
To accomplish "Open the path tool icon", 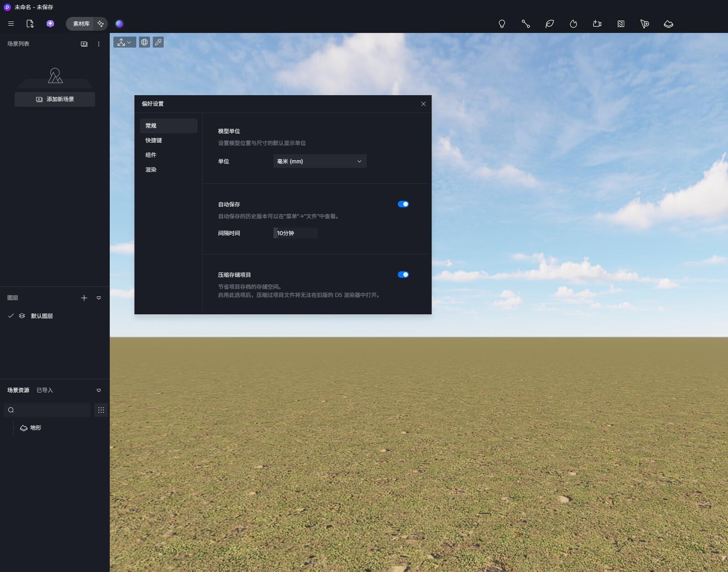I will pos(526,24).
